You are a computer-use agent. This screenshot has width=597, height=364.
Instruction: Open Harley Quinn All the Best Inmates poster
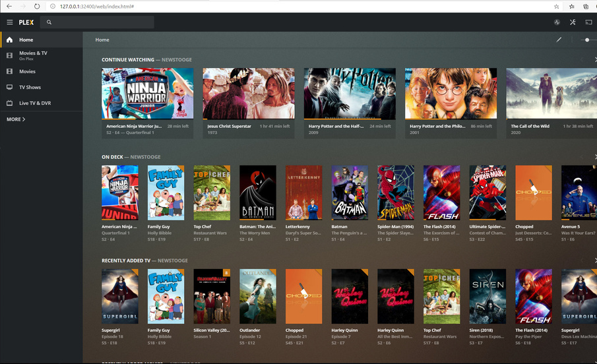[x=396, y=296]
